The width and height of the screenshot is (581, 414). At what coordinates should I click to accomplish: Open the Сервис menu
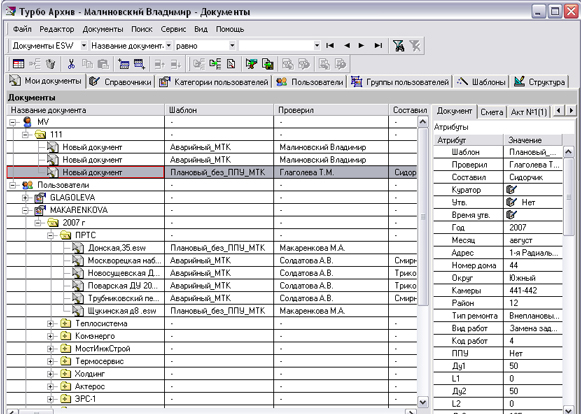(x=173, y=29)
